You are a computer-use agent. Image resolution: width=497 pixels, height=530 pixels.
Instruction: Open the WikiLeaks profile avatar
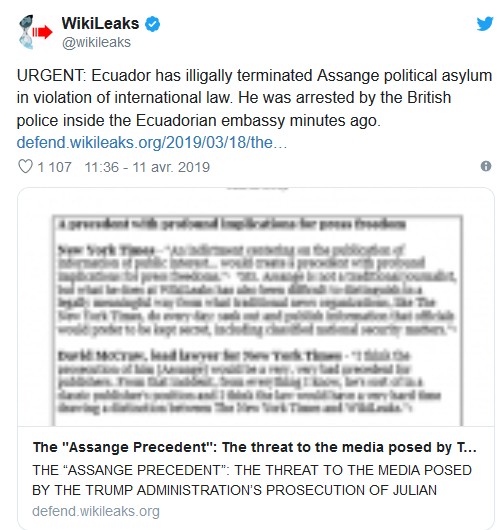point(35,32)
